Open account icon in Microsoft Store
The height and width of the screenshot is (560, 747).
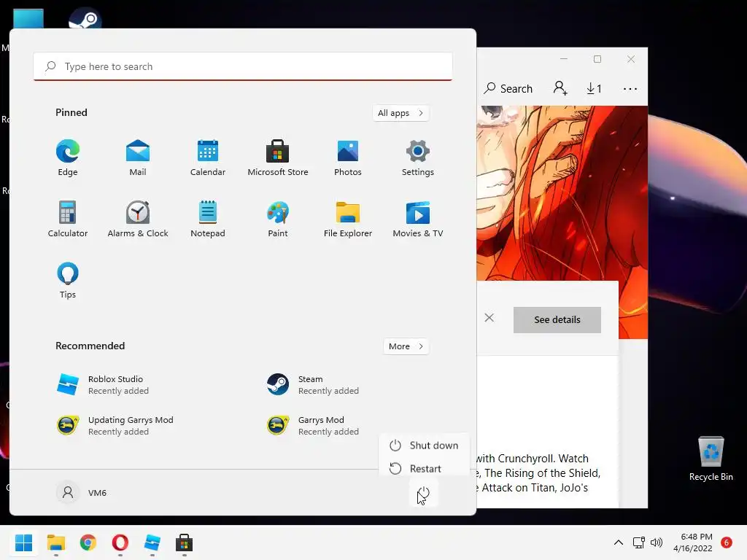coord(560,88)
